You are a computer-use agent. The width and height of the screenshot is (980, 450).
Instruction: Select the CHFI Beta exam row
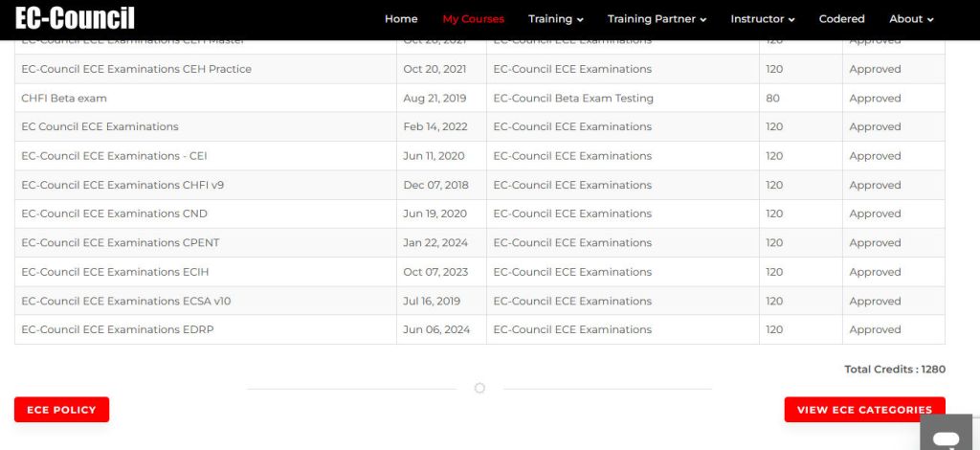[64, 99]
